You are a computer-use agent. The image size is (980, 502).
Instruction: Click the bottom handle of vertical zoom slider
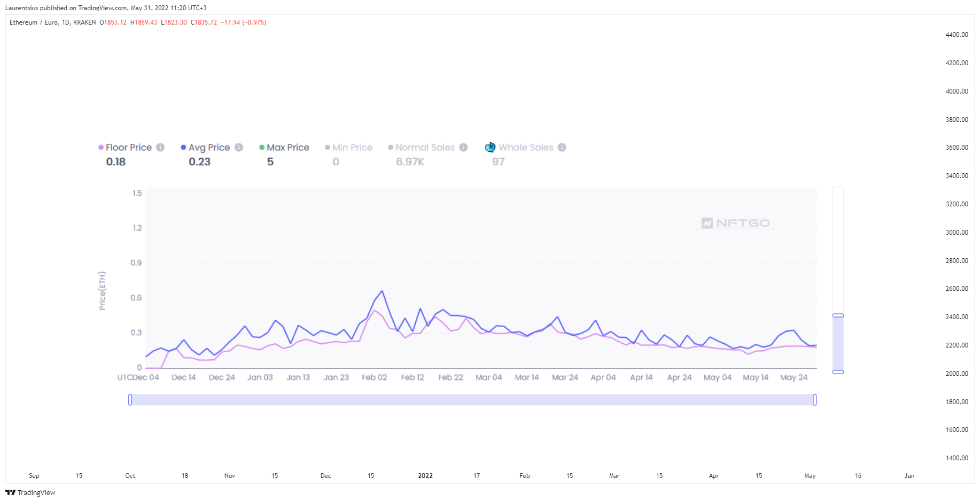838,372
